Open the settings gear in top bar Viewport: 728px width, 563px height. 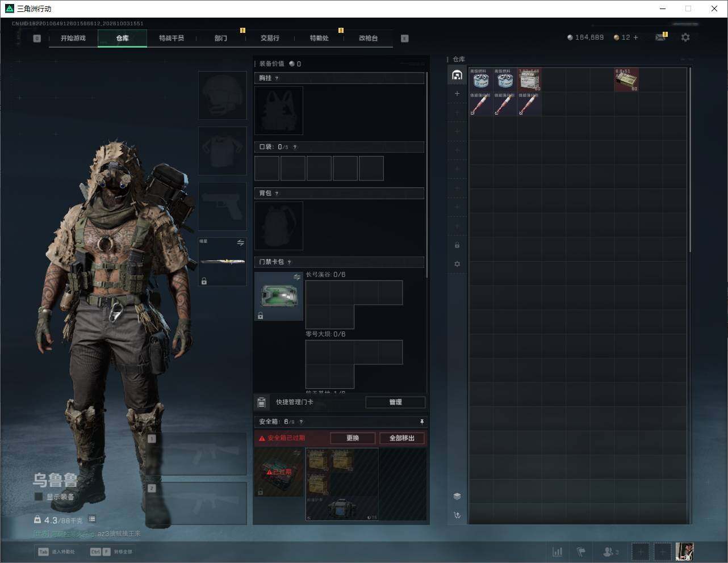[685, 37]
